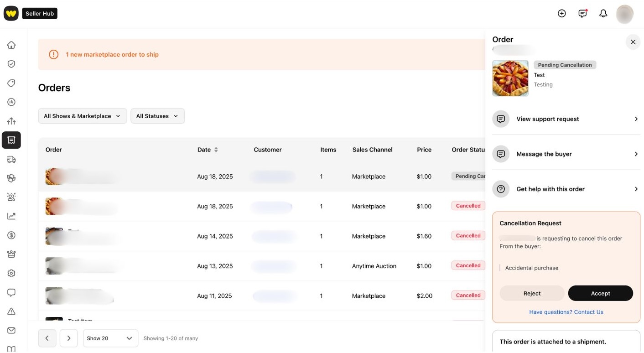Click the tag icon in sidebar
Screen dimensions: 644x353
pyautogui.click(x=11, y=83)
